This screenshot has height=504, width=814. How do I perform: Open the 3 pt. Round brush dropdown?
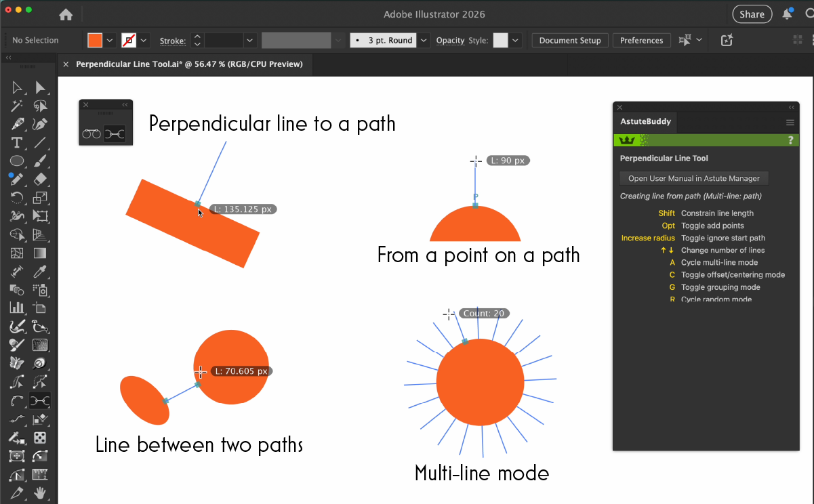[x=424, y=41]
